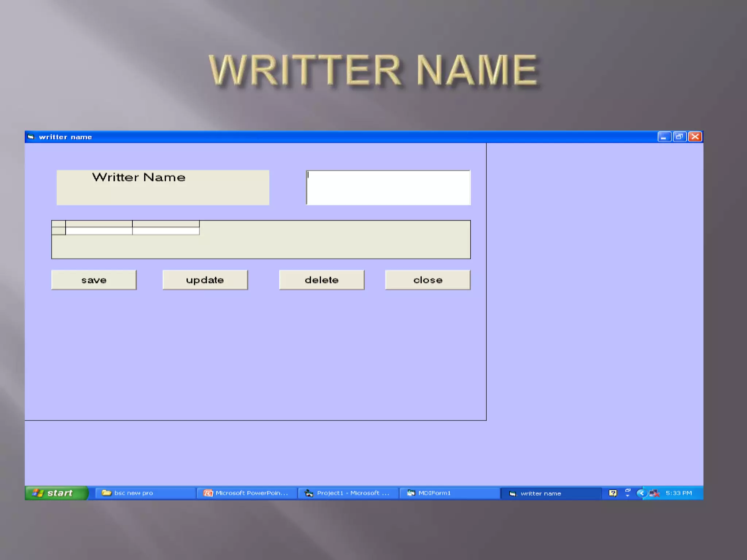Image resolution: width=747 pixels, height=560 pixels.
Task: Select the second data grid cell
Action: [166, 231]
